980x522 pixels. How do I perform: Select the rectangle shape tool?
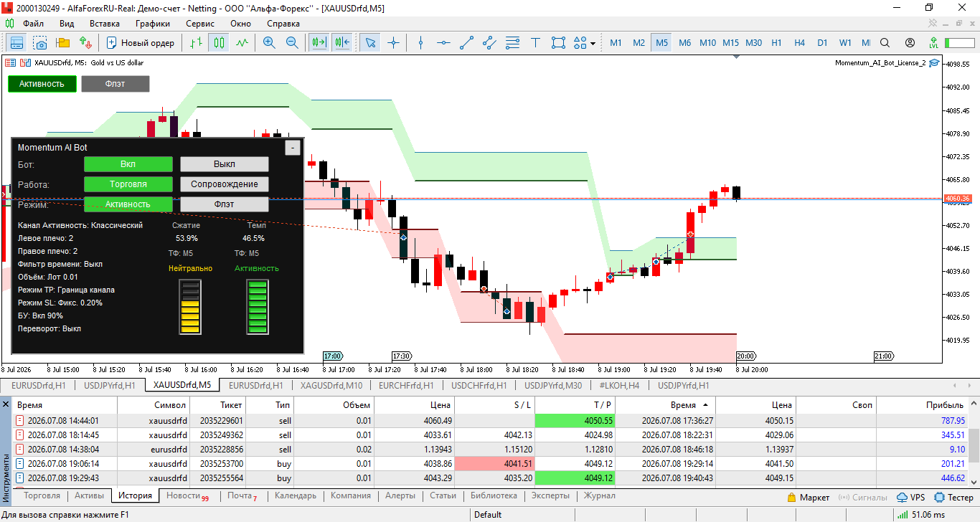tap(558, 43)
